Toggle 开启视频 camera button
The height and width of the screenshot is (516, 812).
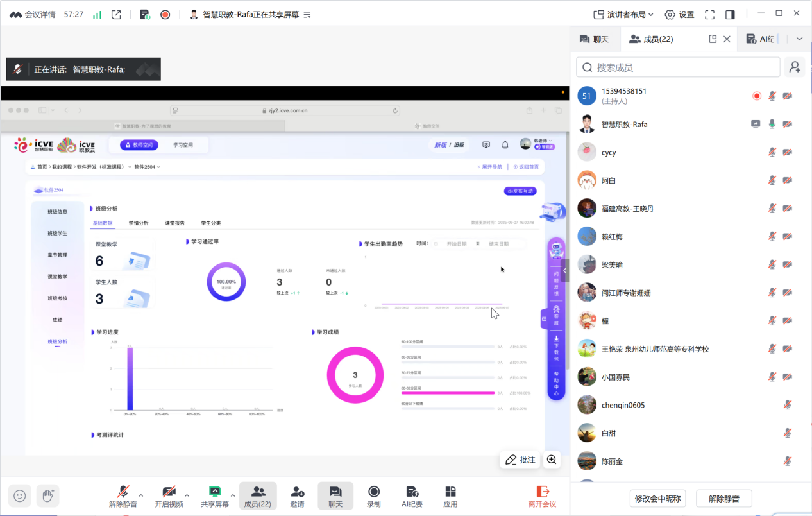point(169,496)
